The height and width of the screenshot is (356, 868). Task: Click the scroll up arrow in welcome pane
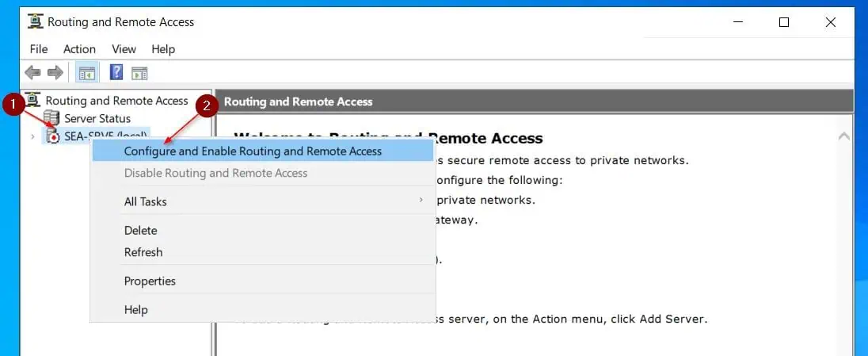(x=844, y=136)
